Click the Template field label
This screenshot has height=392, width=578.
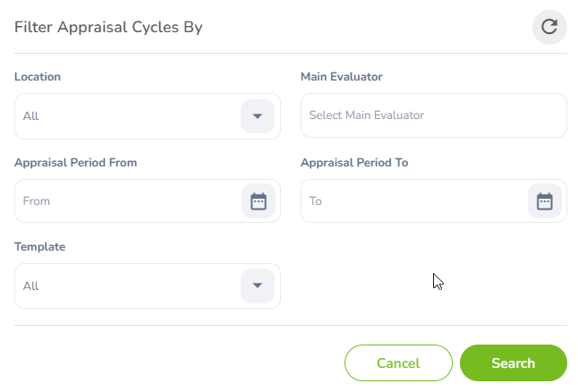point(39,247)
